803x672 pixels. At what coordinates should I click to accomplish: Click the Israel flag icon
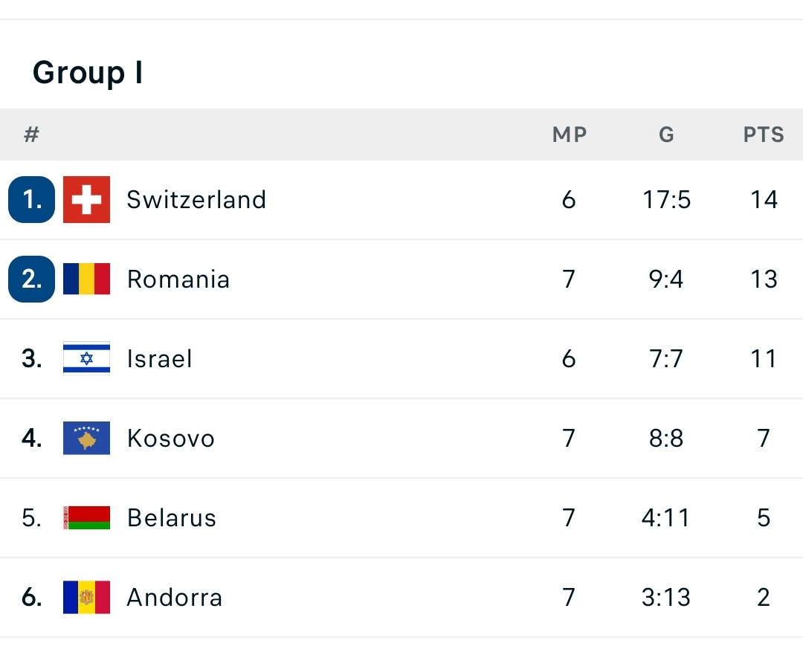86,358
